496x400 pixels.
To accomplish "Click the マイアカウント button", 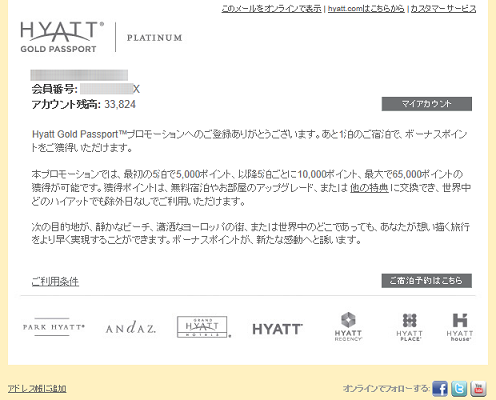I will (427, 104).
